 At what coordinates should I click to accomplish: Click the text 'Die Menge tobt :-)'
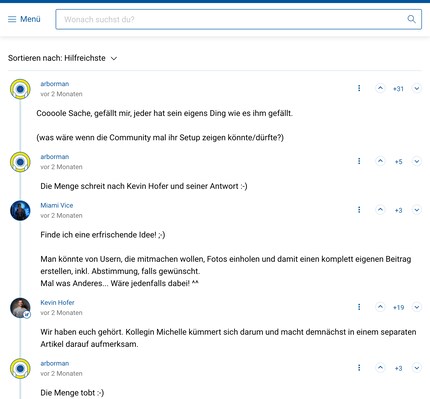pyautogui.click(x=72, y=393)
